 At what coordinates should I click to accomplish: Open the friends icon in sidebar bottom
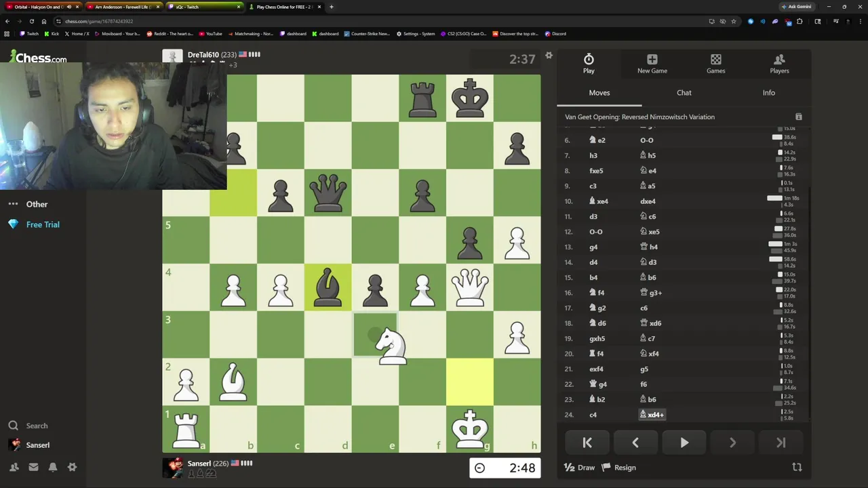pyautogui.click(x=14, y=467)
